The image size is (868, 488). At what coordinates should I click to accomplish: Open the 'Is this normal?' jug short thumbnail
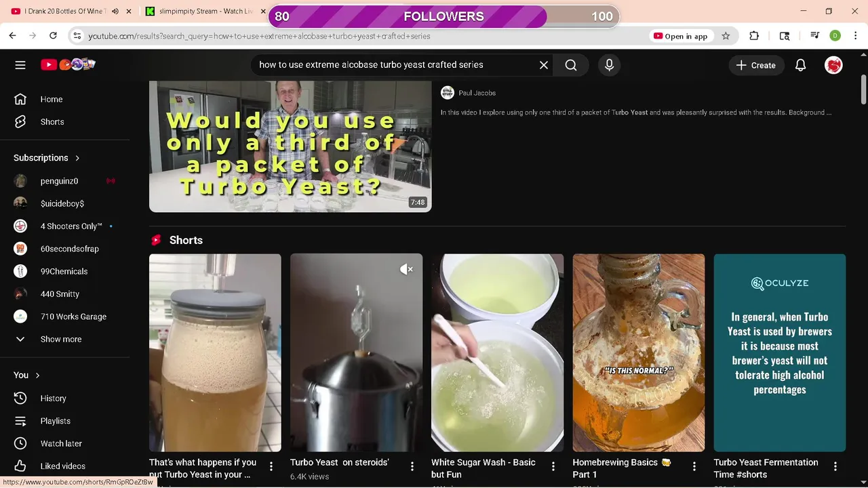tap(638, 352)
